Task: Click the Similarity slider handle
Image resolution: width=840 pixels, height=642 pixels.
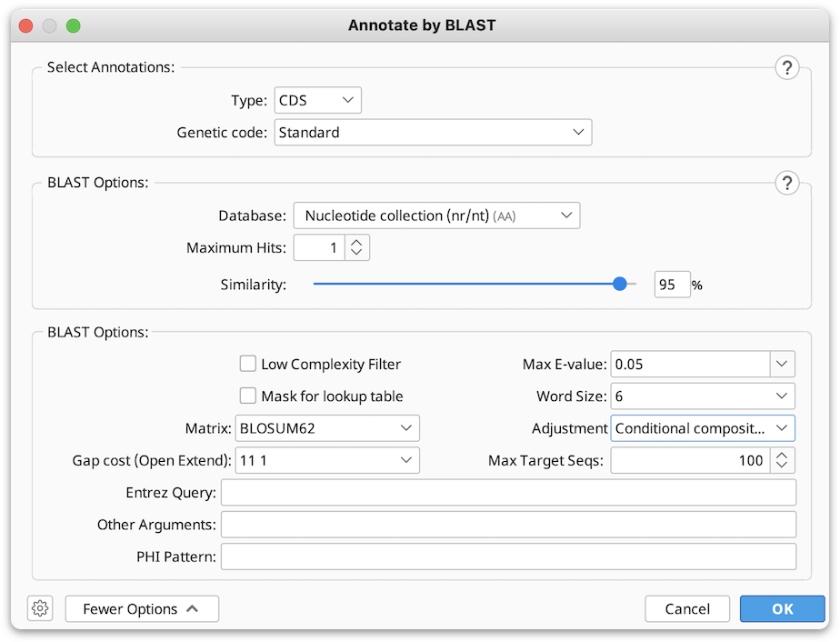Action: tap(620, 284)
